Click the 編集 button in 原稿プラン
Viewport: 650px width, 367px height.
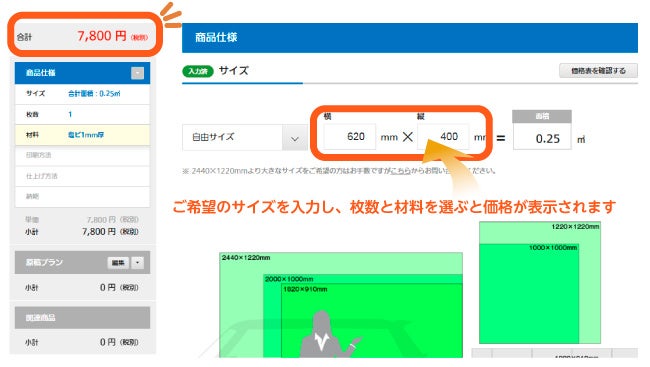pyautogui.click(x=118, y=262)
